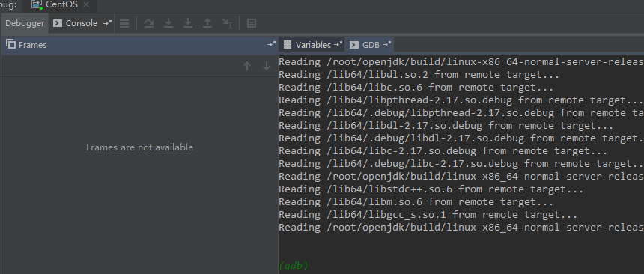
Task: Toggle the Console tab pin arrow
Action: tap(108, 23)
